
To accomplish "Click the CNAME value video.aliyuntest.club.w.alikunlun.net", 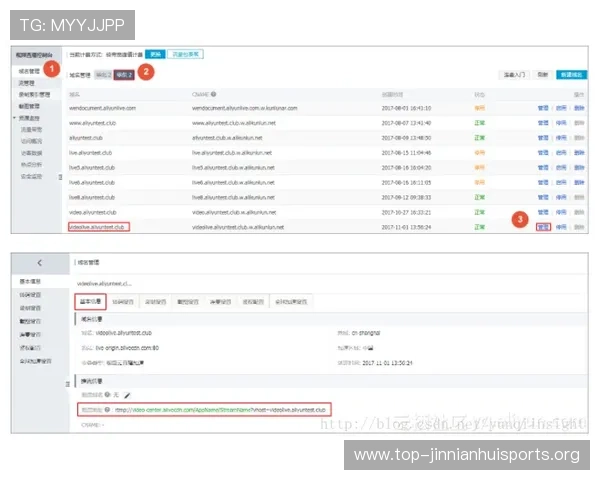I will click(234, 212).
